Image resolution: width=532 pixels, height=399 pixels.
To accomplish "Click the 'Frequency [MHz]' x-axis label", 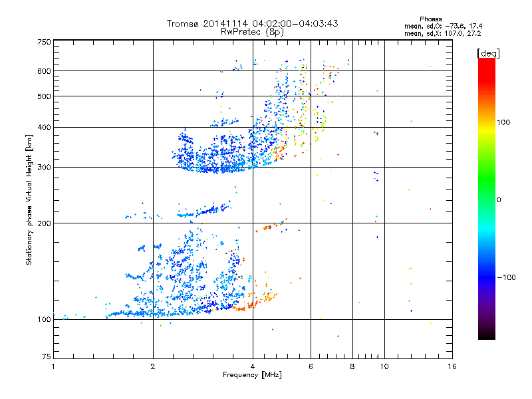I will tap(252, 375).
